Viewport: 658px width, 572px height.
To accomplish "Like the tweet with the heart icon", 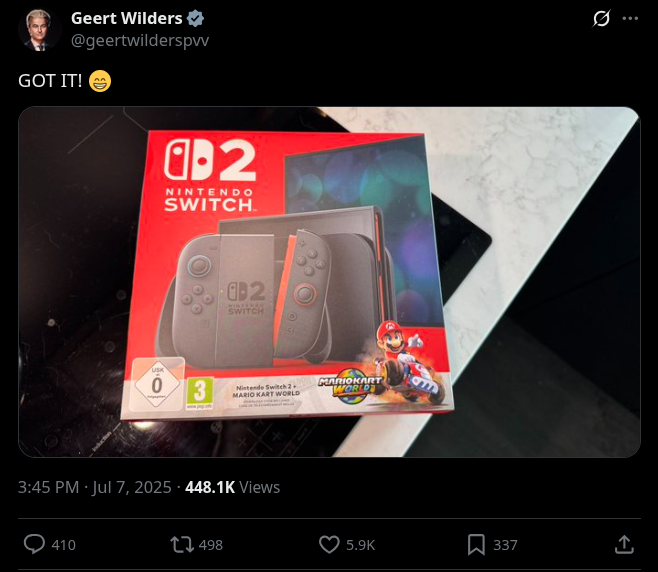I will click(x=329, y=545).
